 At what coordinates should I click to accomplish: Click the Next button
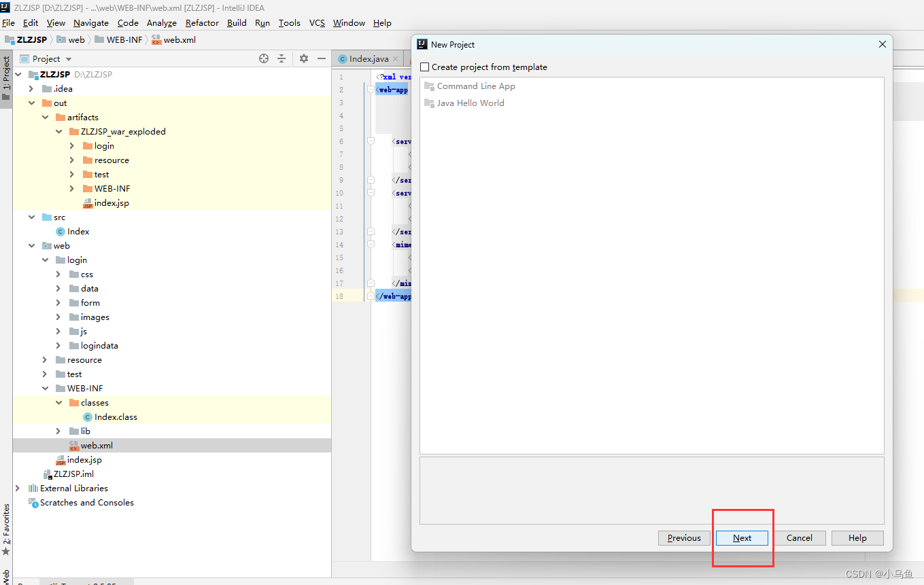pyautogui.click(x=742, y=538)
